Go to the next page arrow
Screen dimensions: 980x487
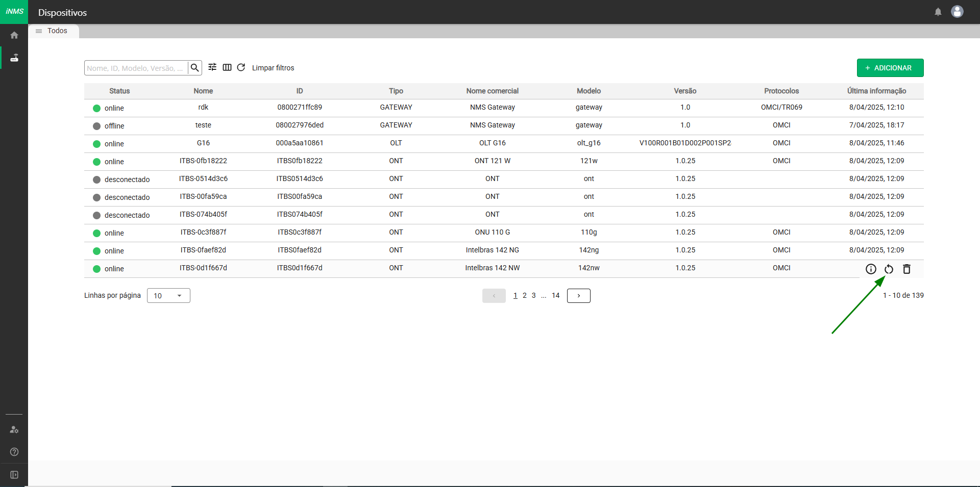(x=579, y=296)
